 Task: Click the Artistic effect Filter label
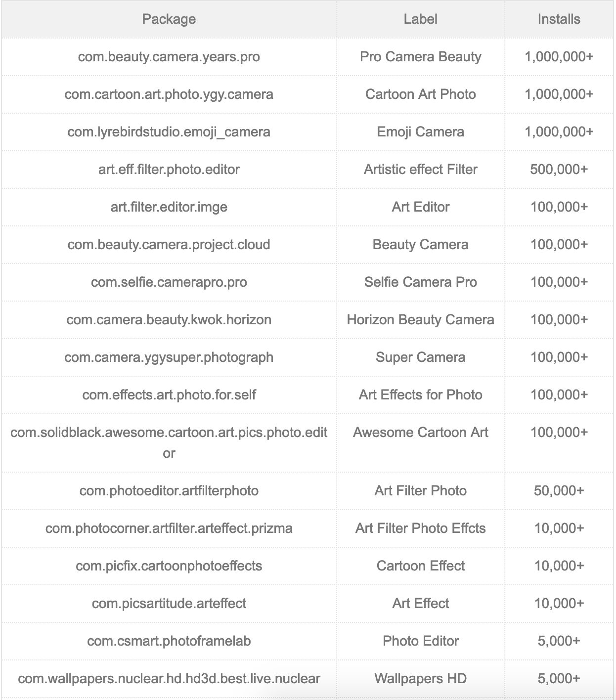pos(420,170)
